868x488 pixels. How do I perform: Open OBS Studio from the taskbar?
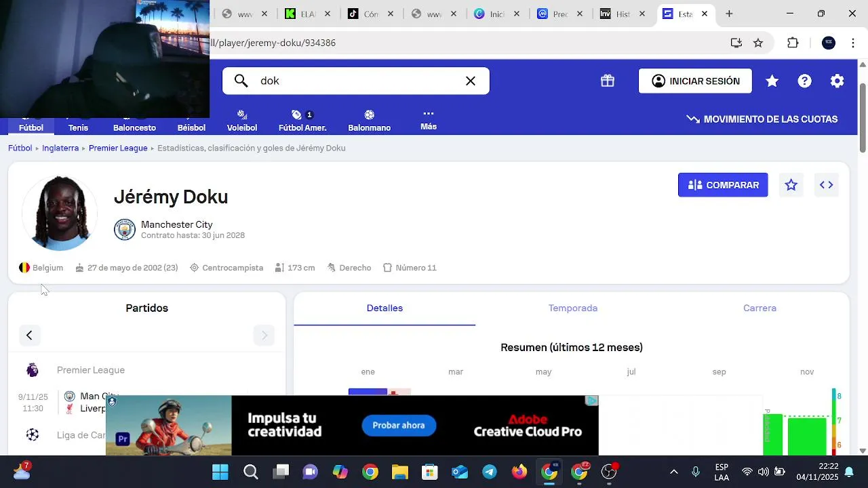coord(609,472)
